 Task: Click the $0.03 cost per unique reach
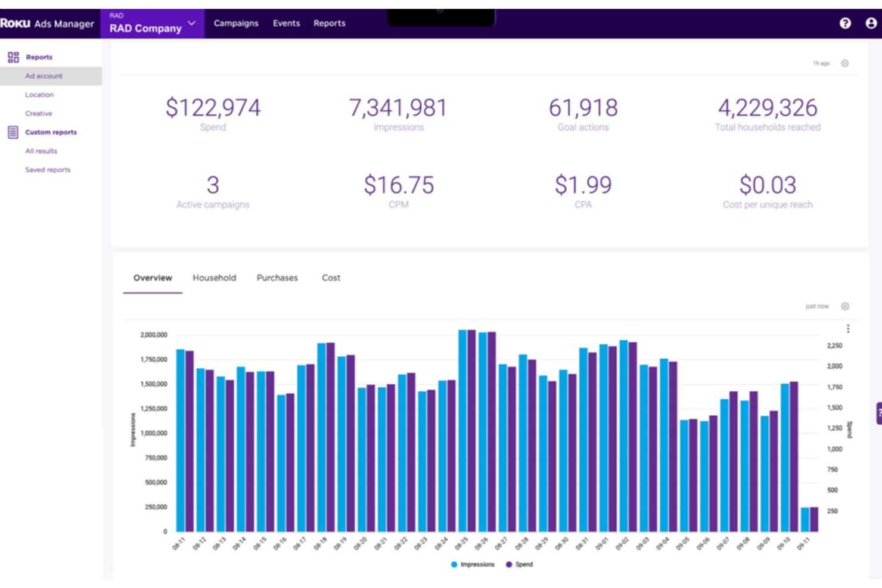coord(768,185)
